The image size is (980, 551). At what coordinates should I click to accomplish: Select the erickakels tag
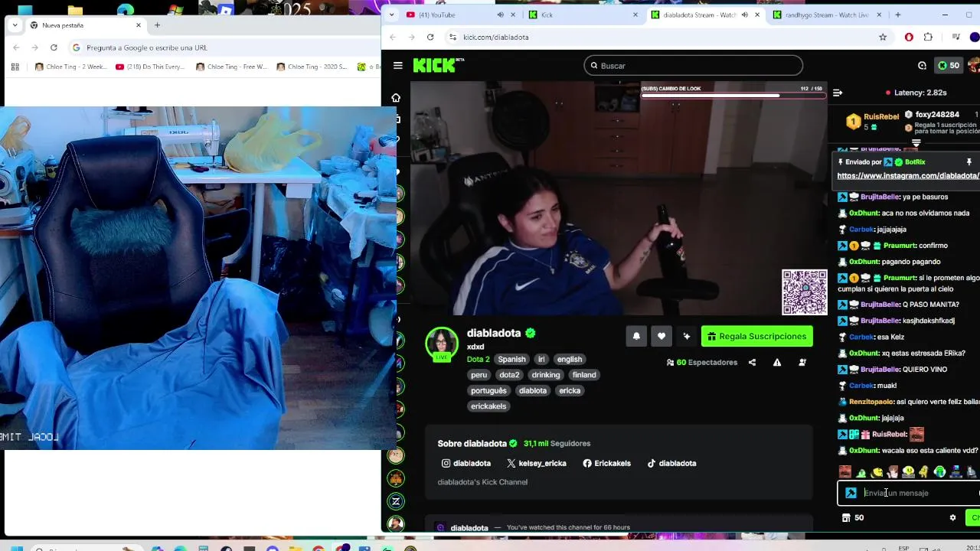[488, 406]
